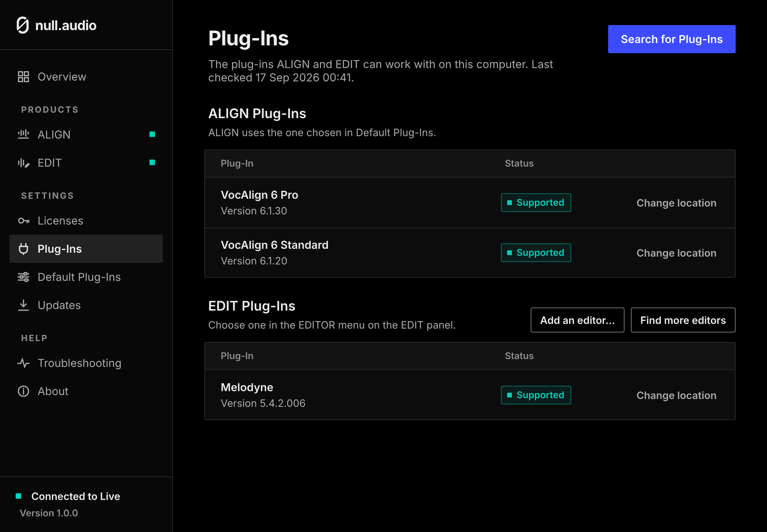This screenshot has height=532, width=767.
Task: Open the ALIGN product page
Action: [x=86, y=135]
